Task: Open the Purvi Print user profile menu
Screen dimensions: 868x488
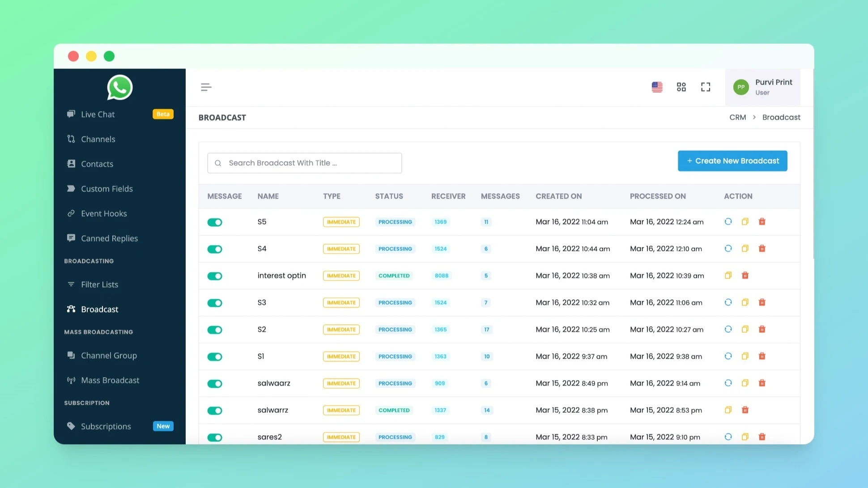Action: [x=762, y=87]
